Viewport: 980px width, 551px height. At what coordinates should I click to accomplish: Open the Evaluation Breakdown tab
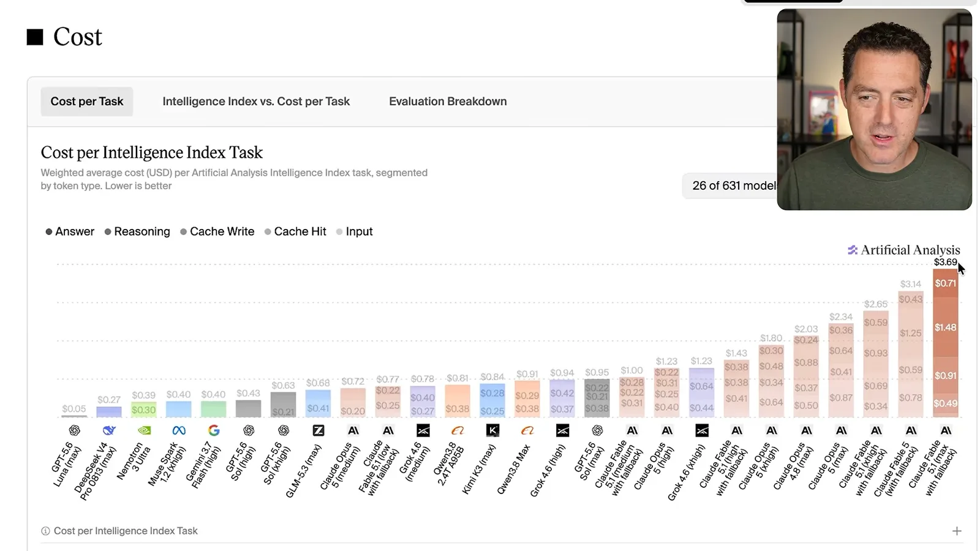(448, 102)
